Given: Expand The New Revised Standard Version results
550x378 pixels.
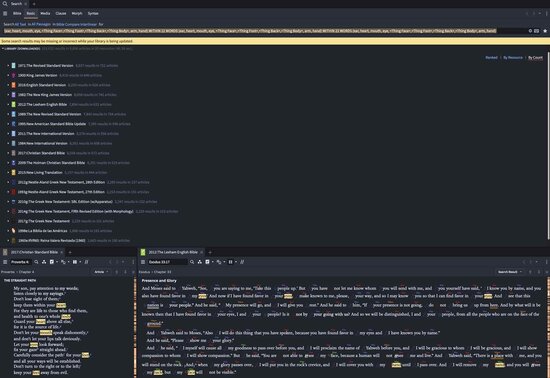Looking at the screenshot, I should point(8,114).
